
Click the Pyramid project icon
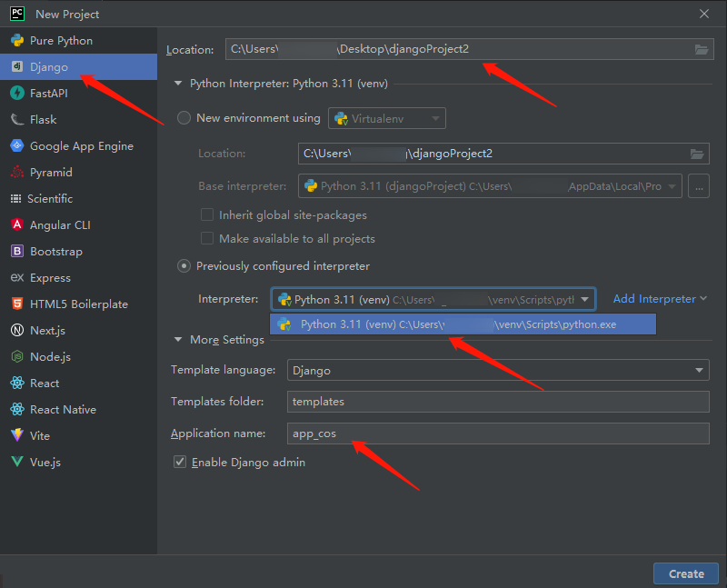(x=17, y=172)
